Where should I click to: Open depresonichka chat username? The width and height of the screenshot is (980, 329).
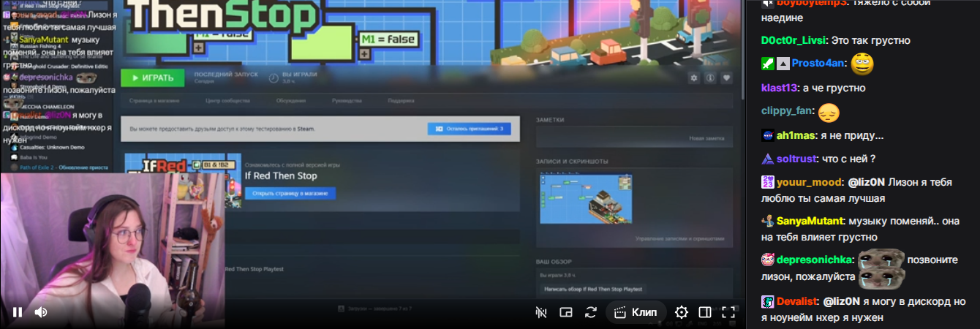(x=815, y=260)
